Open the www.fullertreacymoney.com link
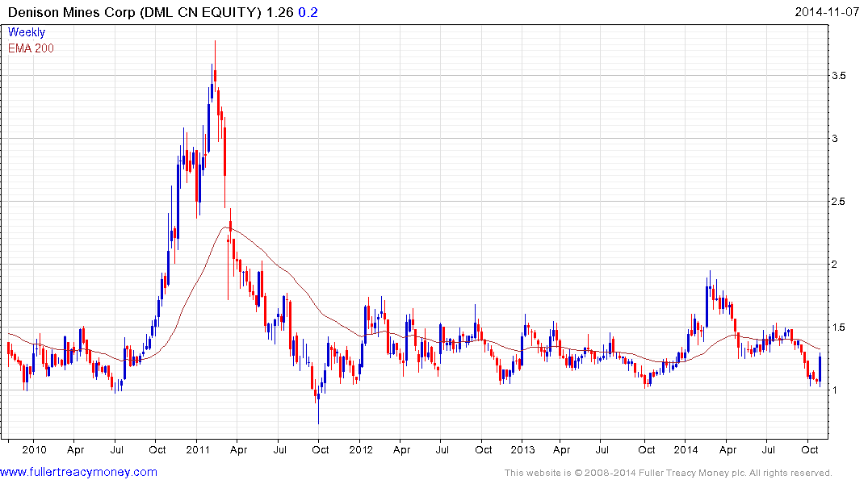This screenshot has height=484, width=868. pos(78,472)
